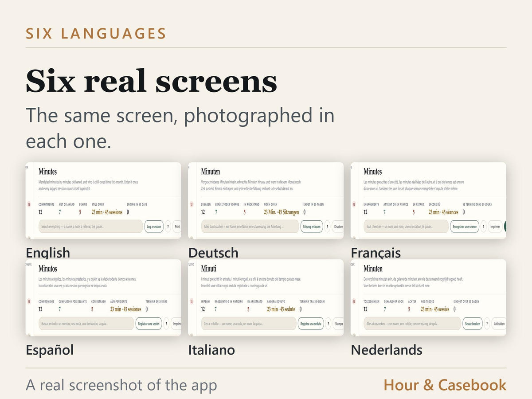
Task: Click the "Alles durchsuchen" search field
Action: [250, 227]
